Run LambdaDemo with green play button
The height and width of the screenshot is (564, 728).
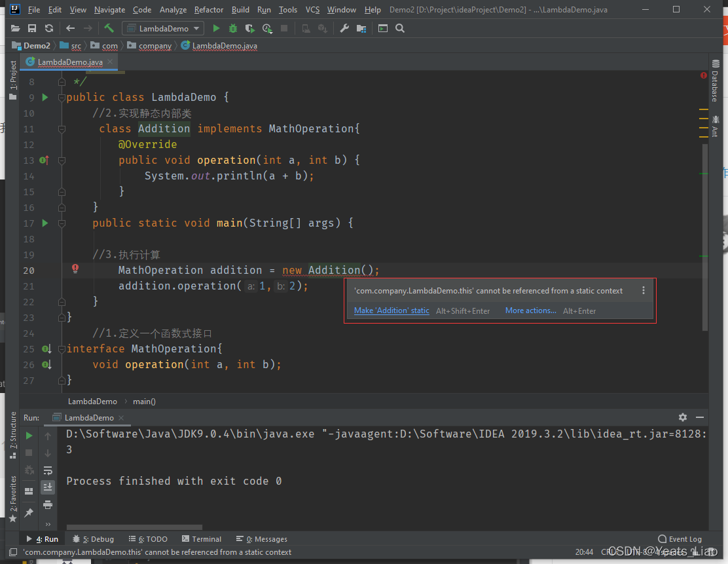coord(216,28)
